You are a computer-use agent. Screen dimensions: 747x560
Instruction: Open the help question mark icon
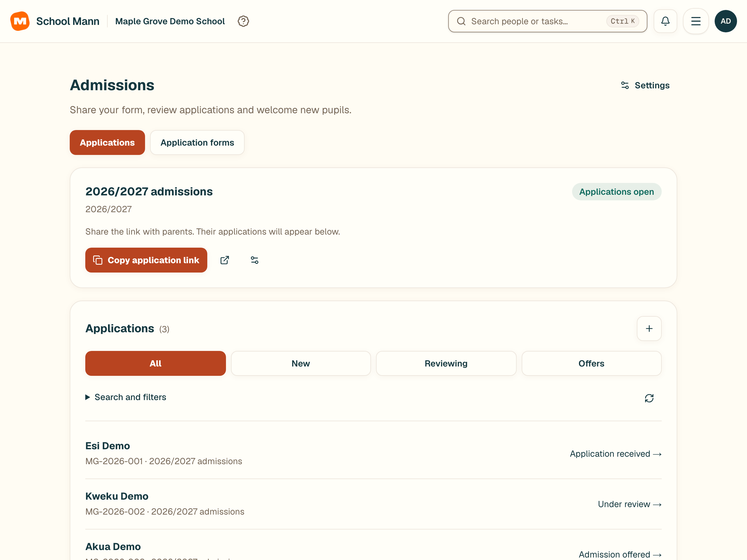[243, 21]
